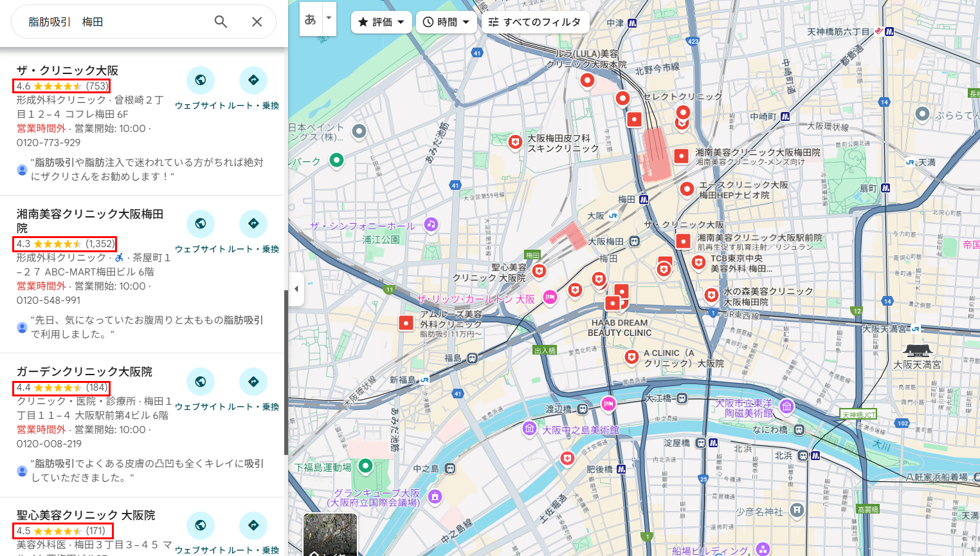The image size is (980, 556).
Task: Click the results panel scrollbar
Action: tap(286, 372)
